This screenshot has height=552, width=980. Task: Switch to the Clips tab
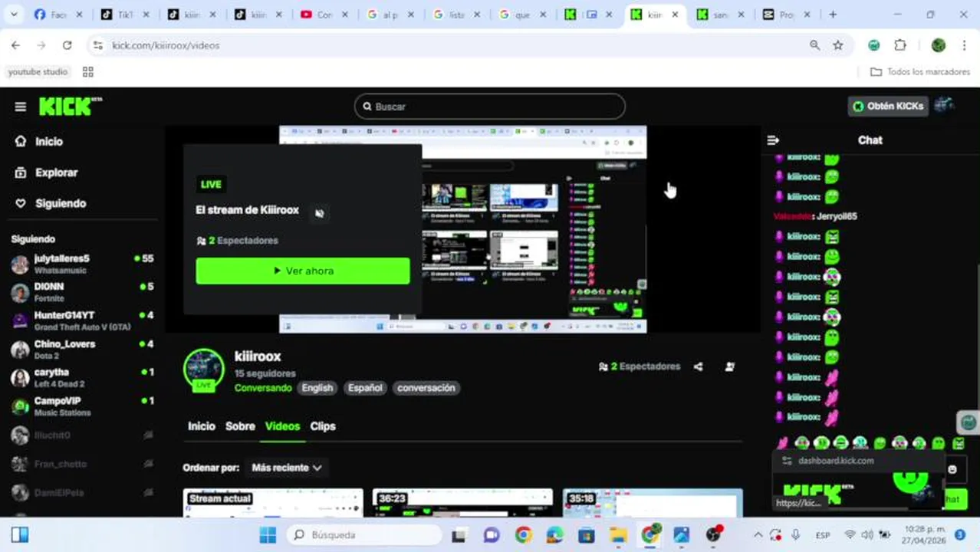point(323,426)
